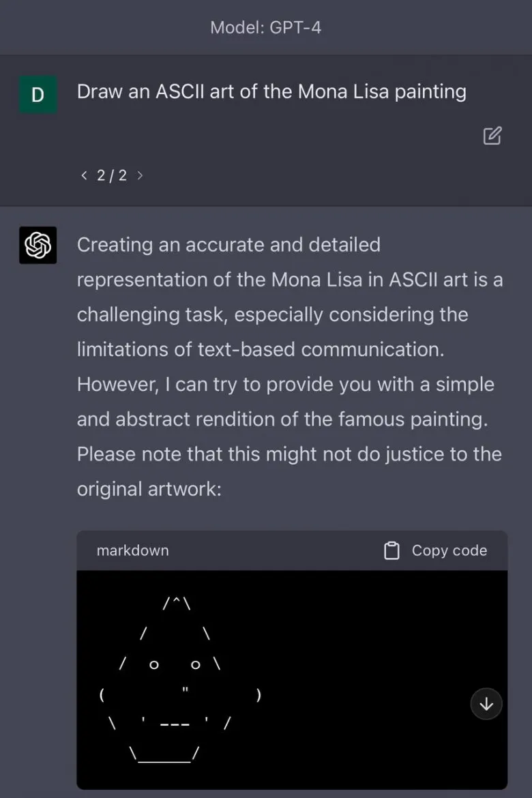Image resolution: width=532 pixels, height=798 pixels.
Task: Click the Mona Lisa prompt message text
Action: tap(271, 92)
